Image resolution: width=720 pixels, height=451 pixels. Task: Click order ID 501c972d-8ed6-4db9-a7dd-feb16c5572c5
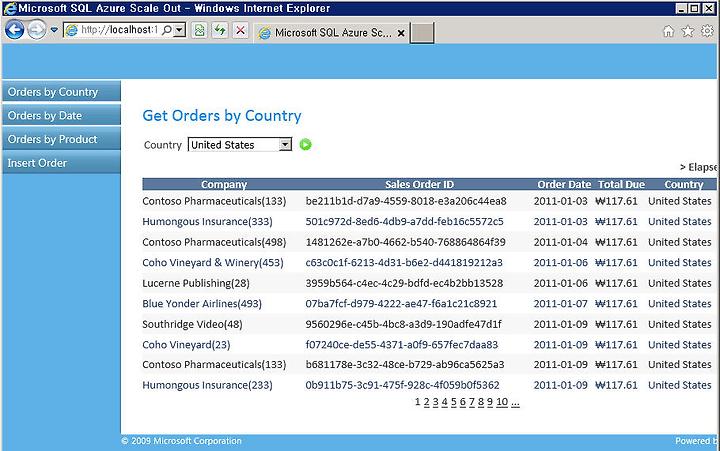(x=405, y=222)
